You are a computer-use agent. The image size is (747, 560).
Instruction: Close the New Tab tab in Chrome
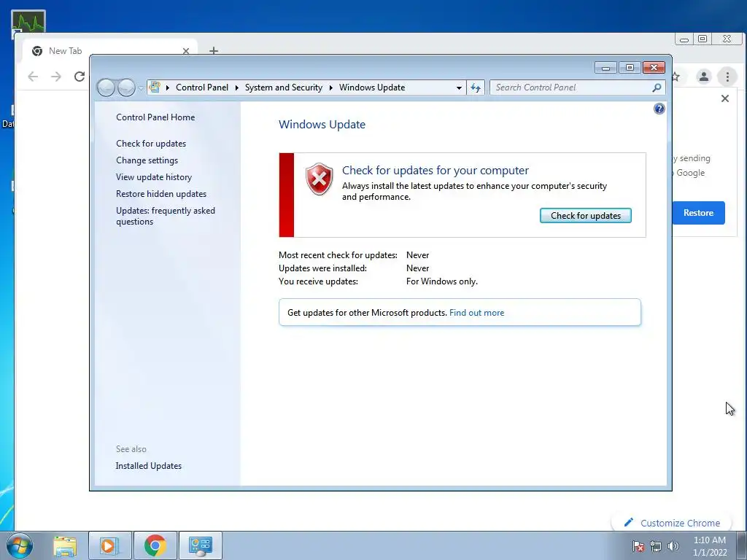click(186, 51)
